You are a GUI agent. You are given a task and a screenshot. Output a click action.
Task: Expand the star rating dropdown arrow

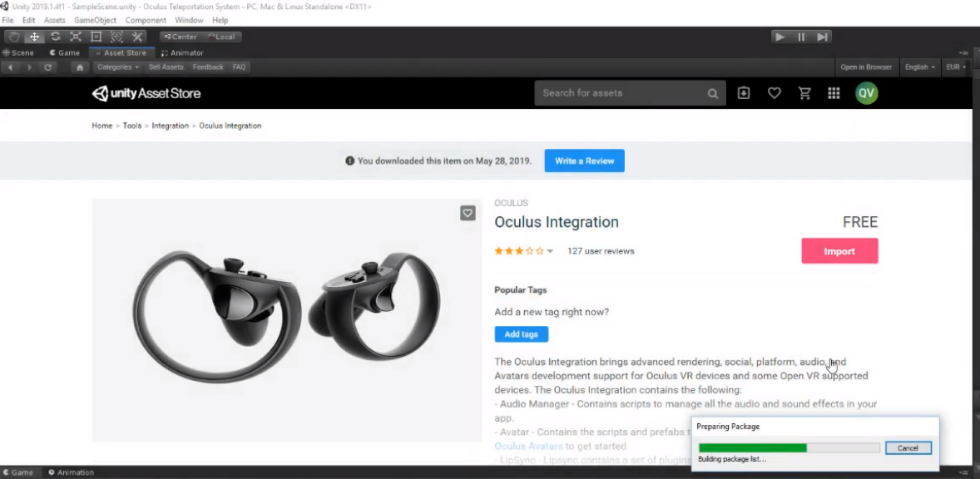[550, 251]
